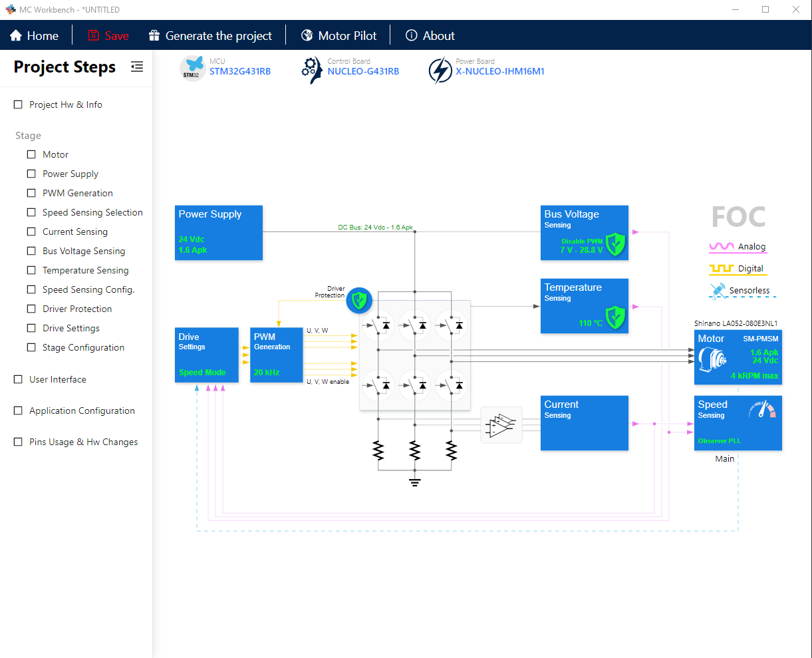Open the STM32G431RB MCU link

coord(240,71)
